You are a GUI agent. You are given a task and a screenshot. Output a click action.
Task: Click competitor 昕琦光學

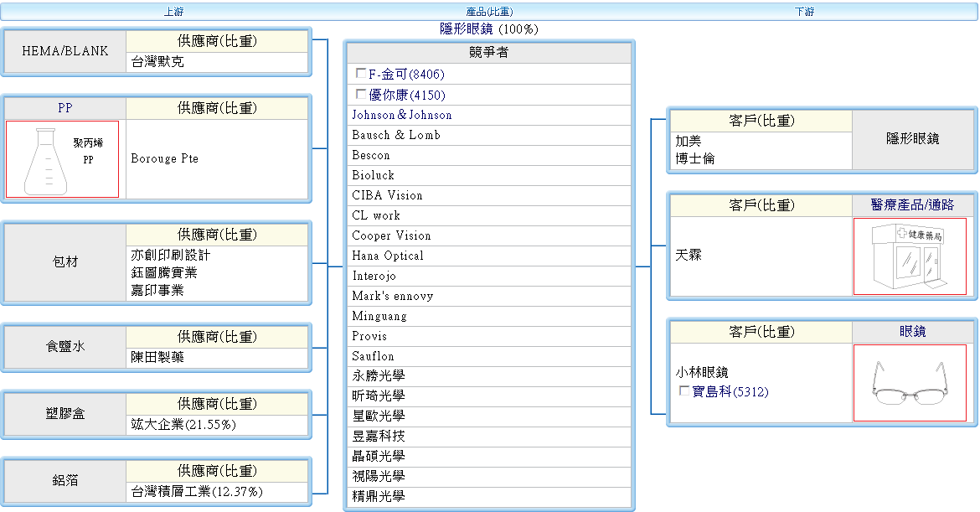click(x=378, y=396)
